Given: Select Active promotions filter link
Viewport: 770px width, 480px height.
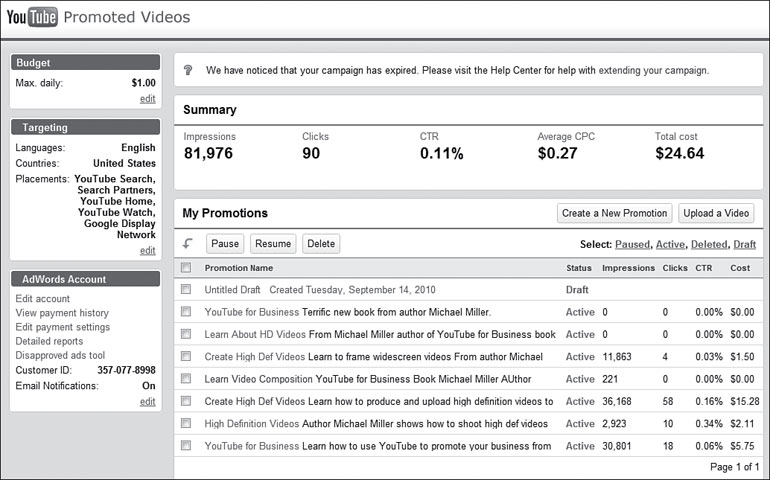Looking at the screenshot, I should [670, 244].
